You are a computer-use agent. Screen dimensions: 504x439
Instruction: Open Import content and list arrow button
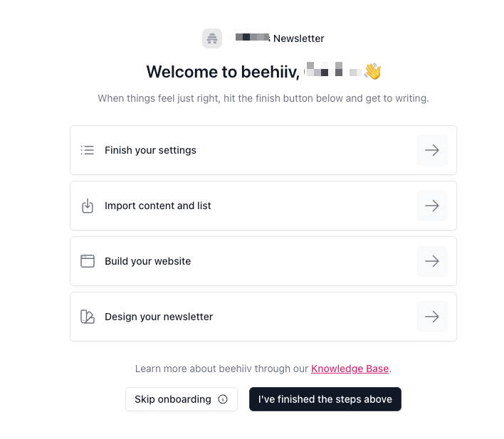click(431, 206)
